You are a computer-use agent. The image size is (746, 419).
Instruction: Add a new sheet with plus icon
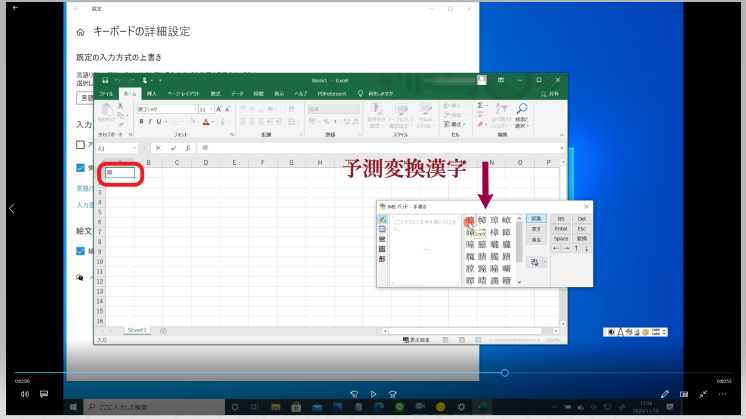tap(164, 330)
